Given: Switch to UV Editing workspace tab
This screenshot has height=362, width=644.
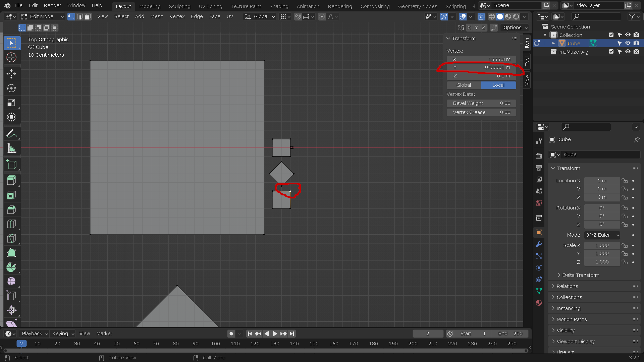Looking at the screenshot, I should pos(210,6).
